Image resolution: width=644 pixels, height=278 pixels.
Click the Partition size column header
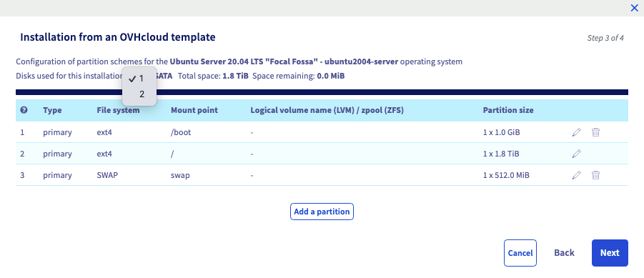coord(508,110)
